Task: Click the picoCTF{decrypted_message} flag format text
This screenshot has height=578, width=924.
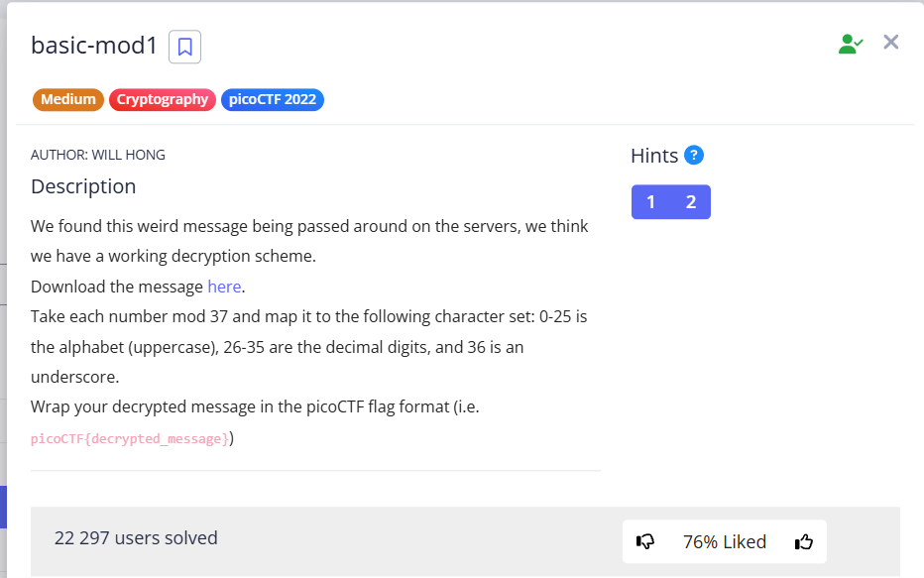Action: tap(130, 438)
